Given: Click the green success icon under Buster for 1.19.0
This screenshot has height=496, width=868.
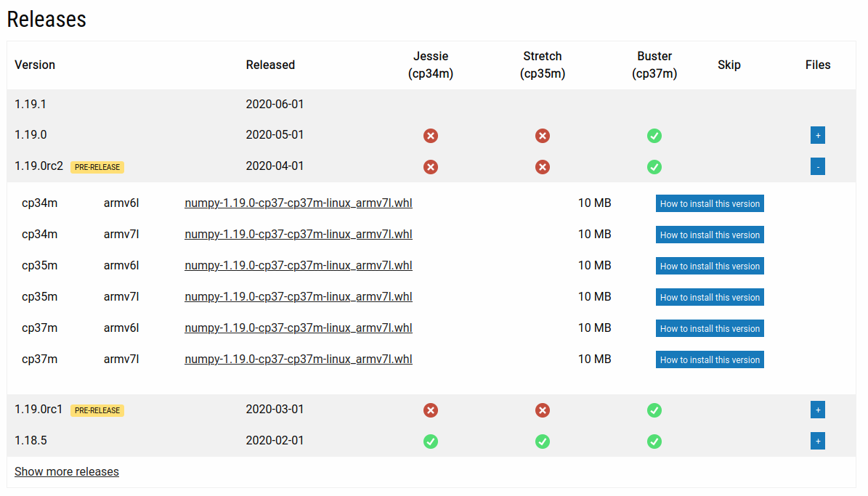Looking at the screenshot, I should coord(654,136).
